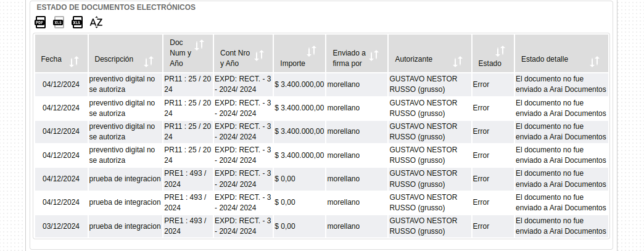Sort by Cont Nro y Año
The image size is (644, 251).
[x=259, y=56]
